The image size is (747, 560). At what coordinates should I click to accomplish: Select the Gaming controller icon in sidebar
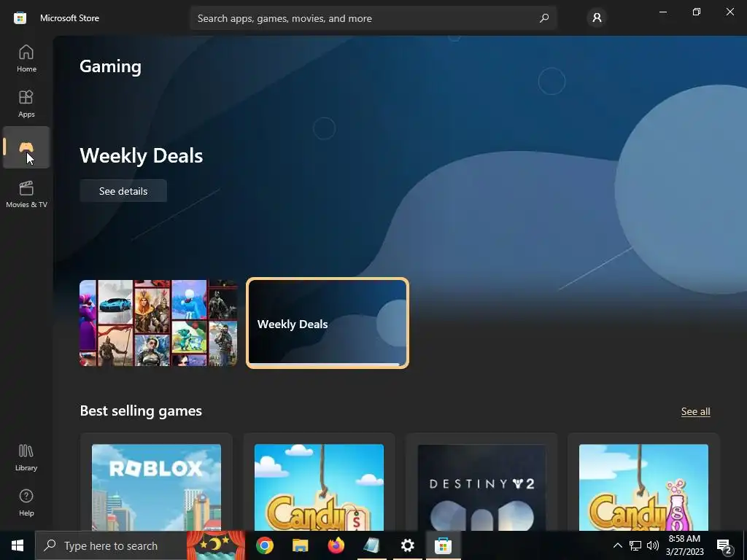(26, 147)
